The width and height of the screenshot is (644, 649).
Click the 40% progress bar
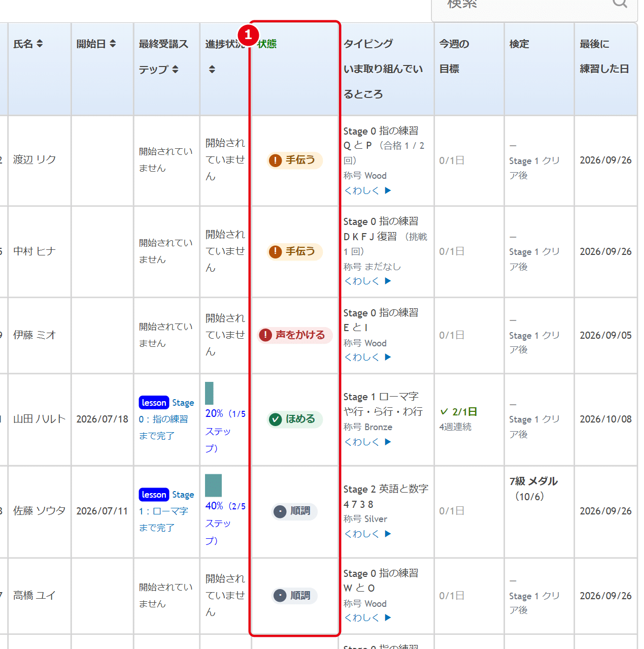pyautogui.click(x=213, y=485)
